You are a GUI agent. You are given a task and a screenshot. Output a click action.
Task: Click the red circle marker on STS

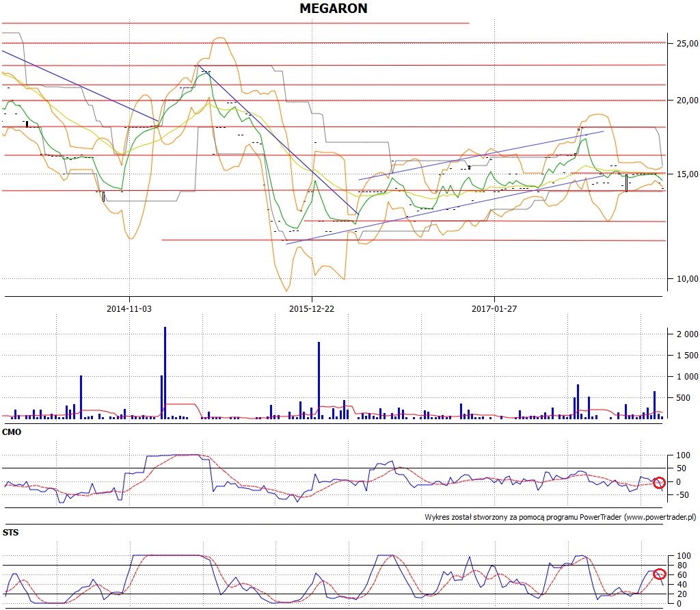660,574
